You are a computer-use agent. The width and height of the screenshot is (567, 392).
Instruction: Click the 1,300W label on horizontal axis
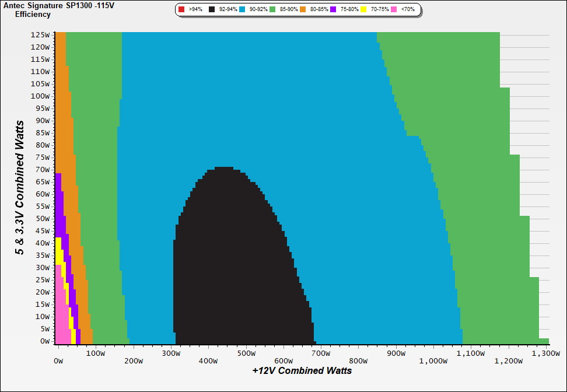(545, 353)
